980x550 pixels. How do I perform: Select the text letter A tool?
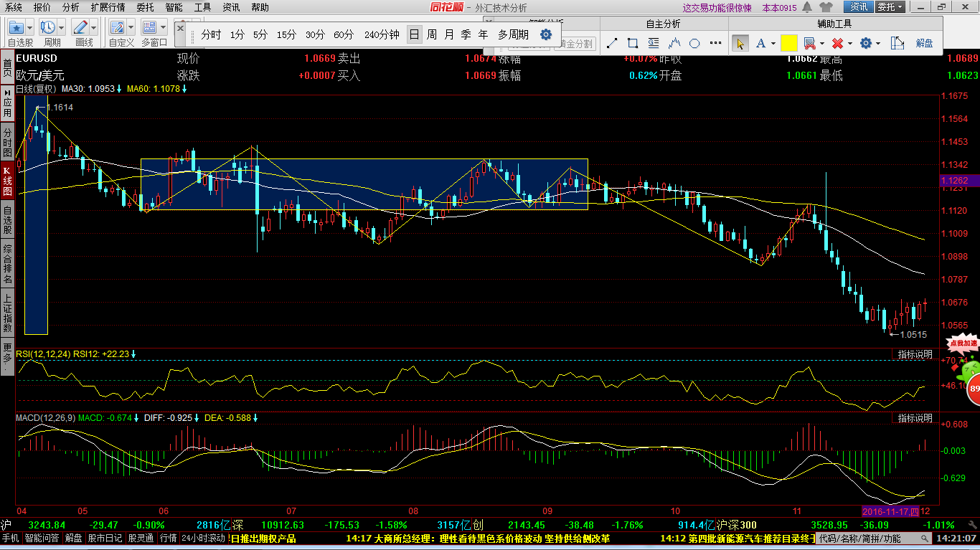tap(760, 44)
